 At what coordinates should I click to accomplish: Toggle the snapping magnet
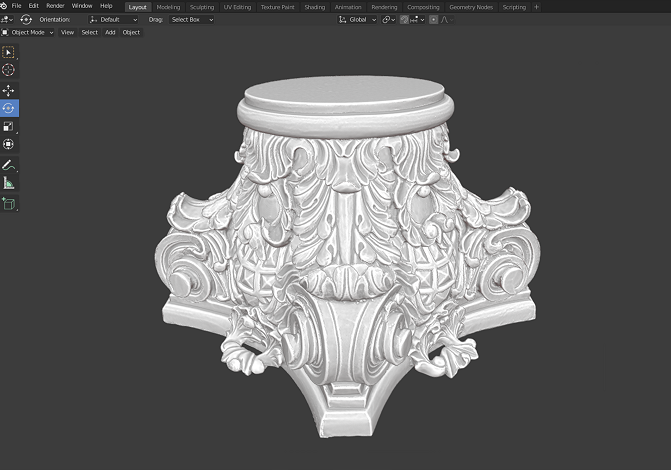pyautogui.click(x=406, y=19)
